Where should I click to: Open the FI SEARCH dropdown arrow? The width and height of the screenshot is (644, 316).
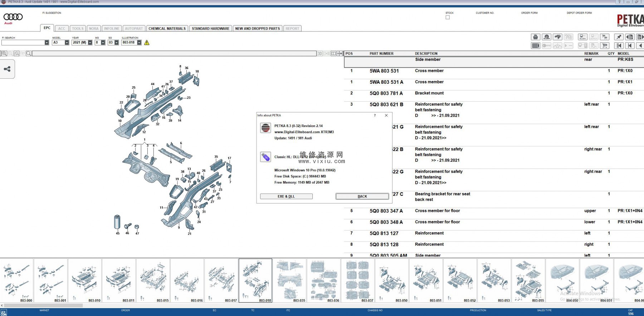point(47,43)
